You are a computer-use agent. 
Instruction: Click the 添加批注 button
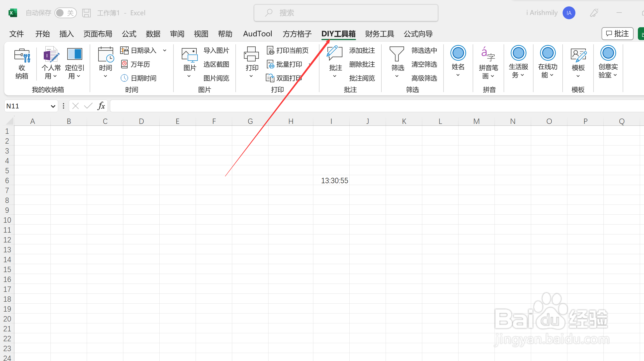click(362, 50)
